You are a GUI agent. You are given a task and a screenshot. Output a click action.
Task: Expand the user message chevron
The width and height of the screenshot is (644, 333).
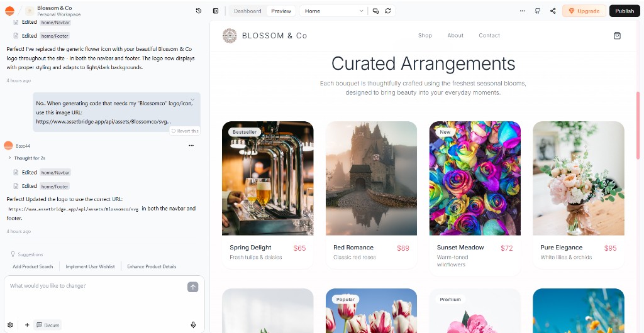click(x=192, y=99)
